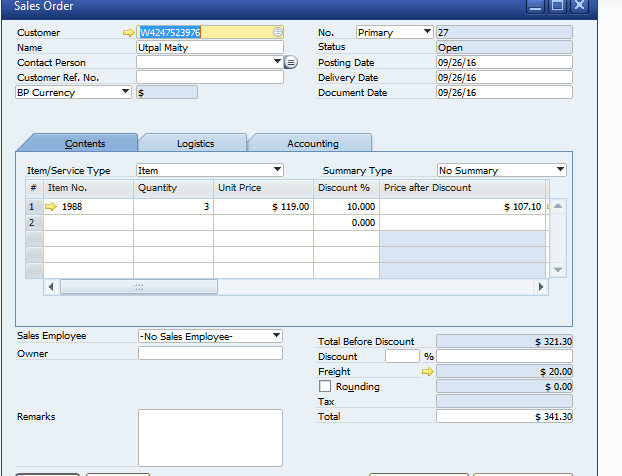
Task: Select the Discount % cell 0.000 in row 2
Action: click(346, 223)
